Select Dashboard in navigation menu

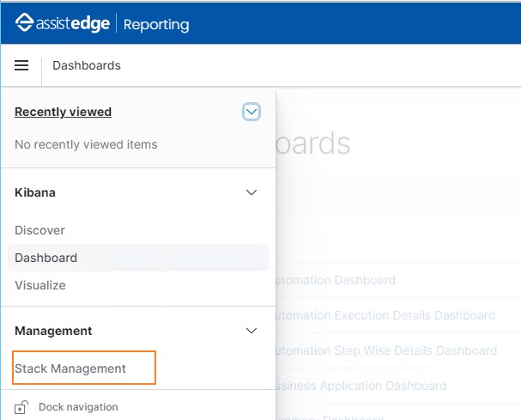point(138,258)
